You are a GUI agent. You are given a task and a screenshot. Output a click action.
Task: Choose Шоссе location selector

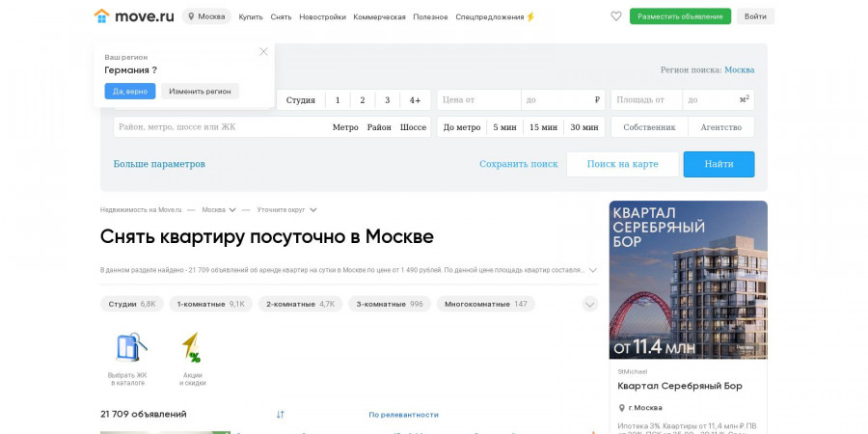414,127
